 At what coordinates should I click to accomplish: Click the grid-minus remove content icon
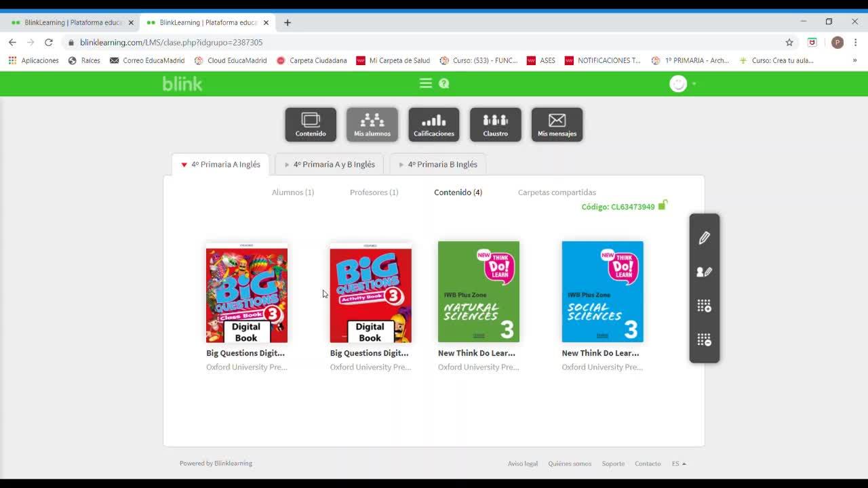705,340
